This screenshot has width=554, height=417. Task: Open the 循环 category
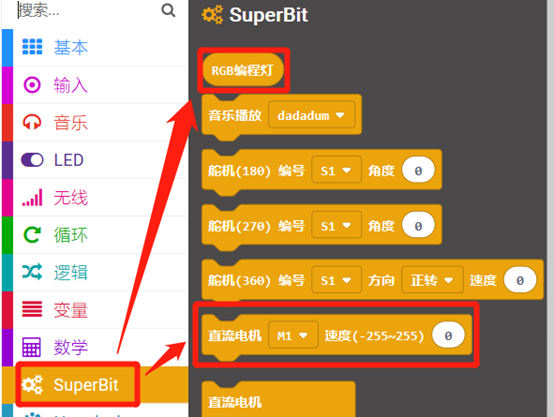(x=95, y=235)
